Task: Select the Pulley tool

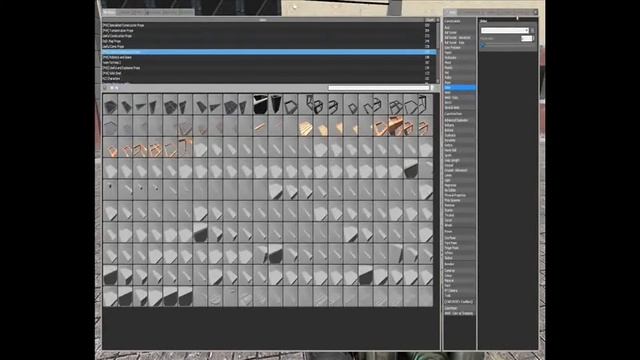Action: click(x=460, y=78)
